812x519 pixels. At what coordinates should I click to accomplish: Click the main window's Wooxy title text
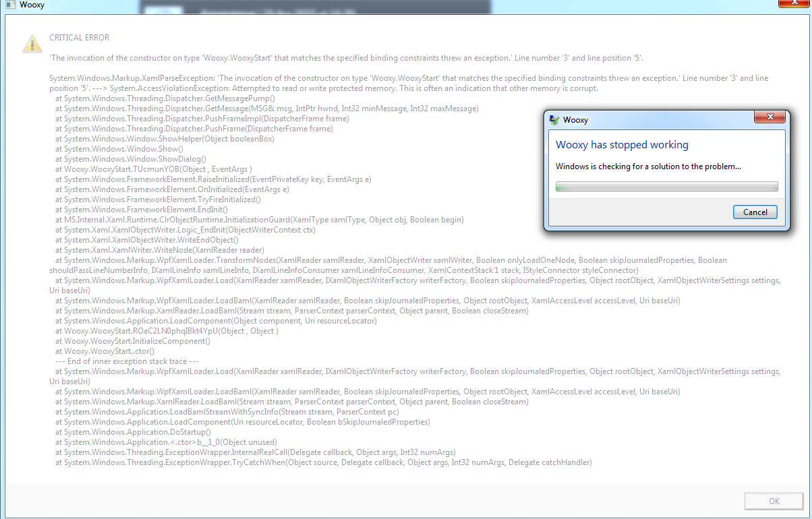[x=31, y=6]
